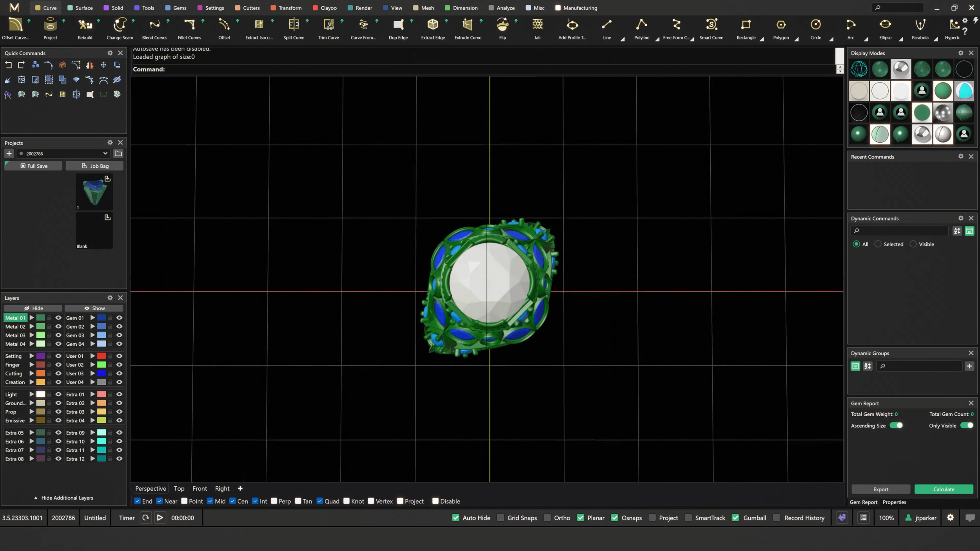Open the project name dropdown
Image resolution: width=980 pixels, height=551 pixels.
coord(105,154)
